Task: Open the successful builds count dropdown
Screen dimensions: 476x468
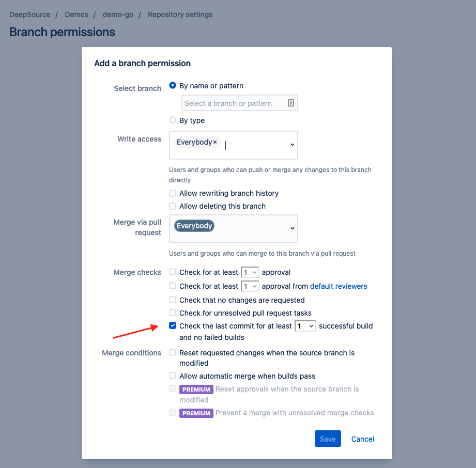Action: (305, 325)
